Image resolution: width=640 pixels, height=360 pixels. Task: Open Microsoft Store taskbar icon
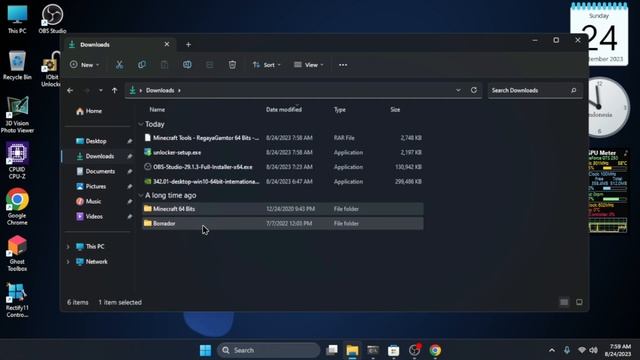tap(393, 350)
